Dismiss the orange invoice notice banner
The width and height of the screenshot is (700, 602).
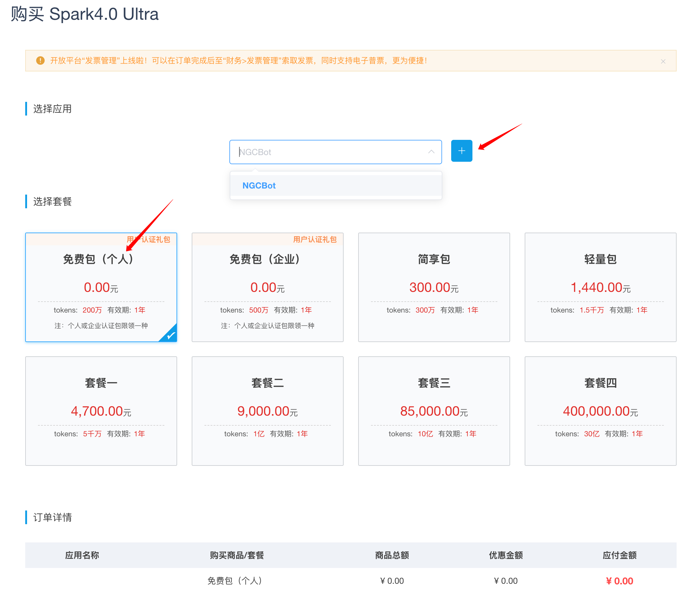[x=663, y=61]
